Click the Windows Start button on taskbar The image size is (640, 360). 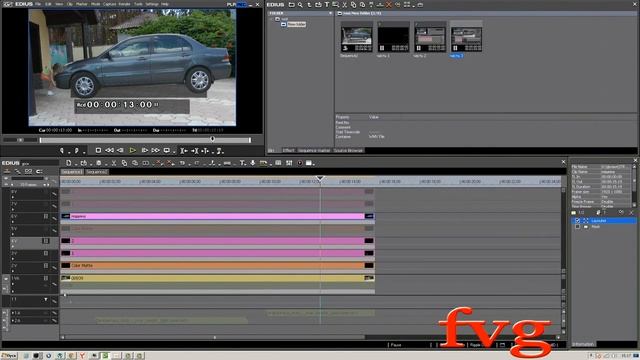click(x=9, y=356)
